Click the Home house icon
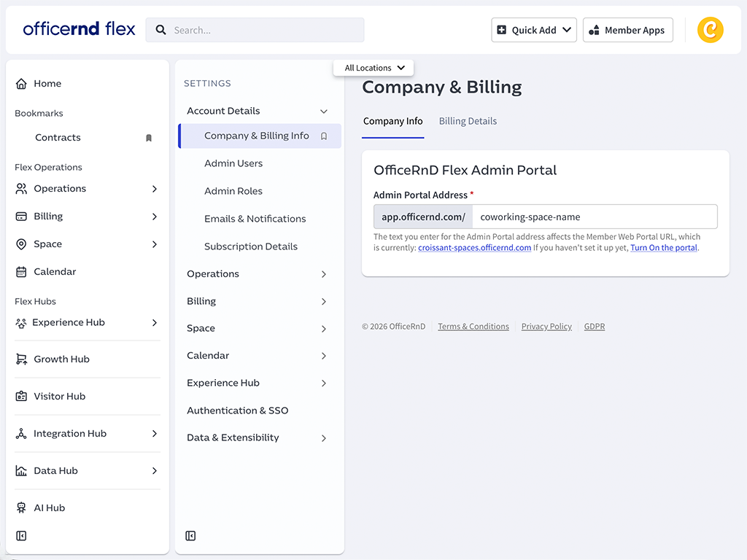 coord(21,84)
